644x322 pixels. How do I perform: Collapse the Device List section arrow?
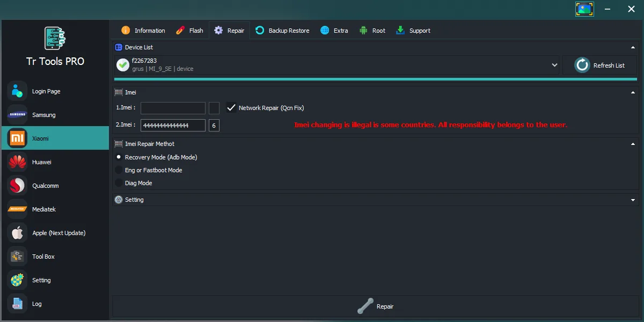pos(633,47)
